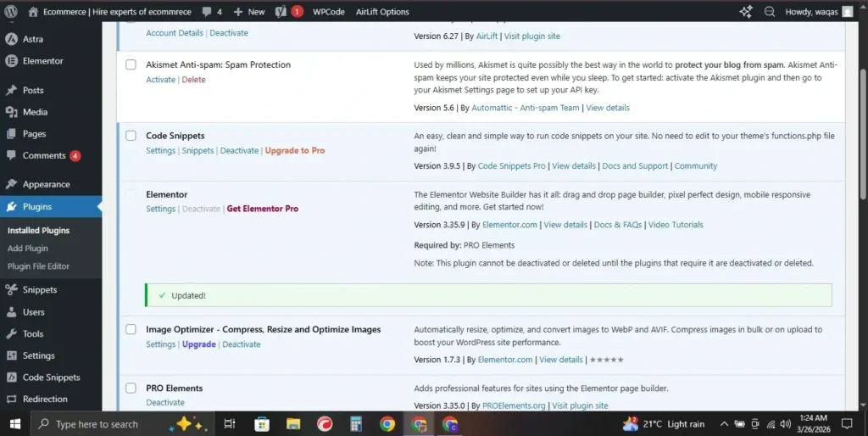Open File Explorer from taskbar

pyautogui.click(x=293, y=424)
